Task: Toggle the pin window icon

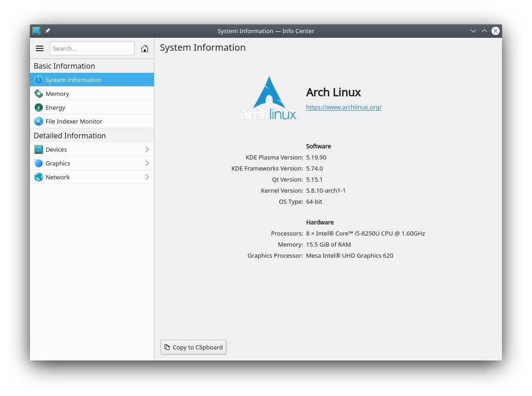Action: pos(48,31)
